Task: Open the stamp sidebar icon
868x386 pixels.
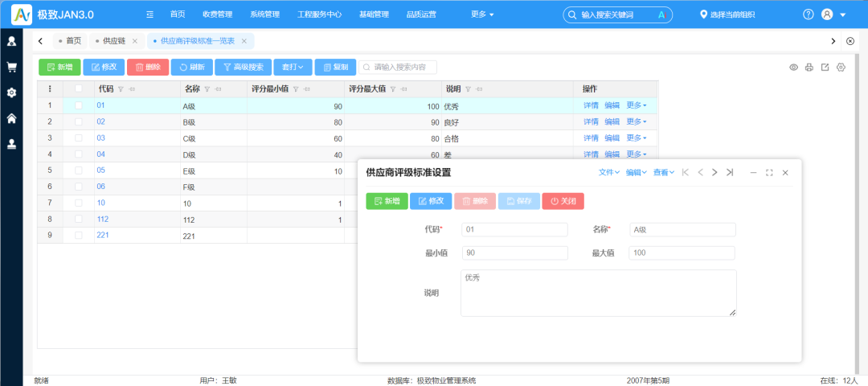Action: point(11,144)
